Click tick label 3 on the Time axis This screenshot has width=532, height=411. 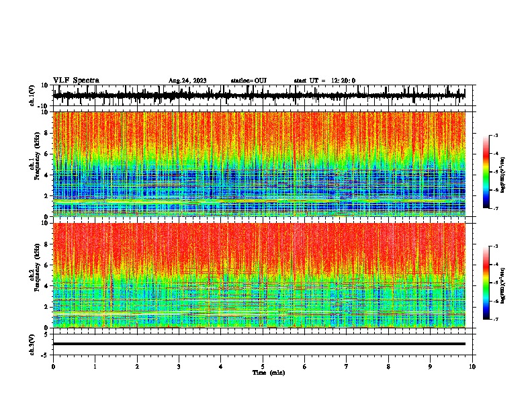[179, 367]
